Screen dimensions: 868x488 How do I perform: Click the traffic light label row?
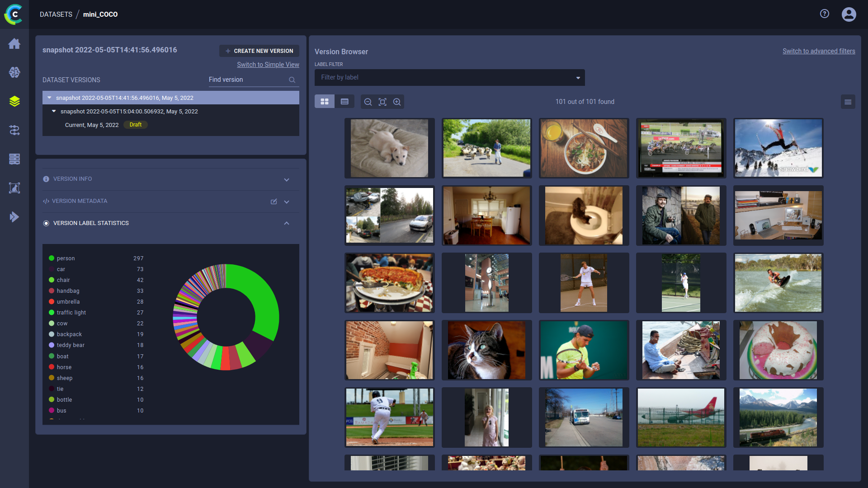pos(96,313)
